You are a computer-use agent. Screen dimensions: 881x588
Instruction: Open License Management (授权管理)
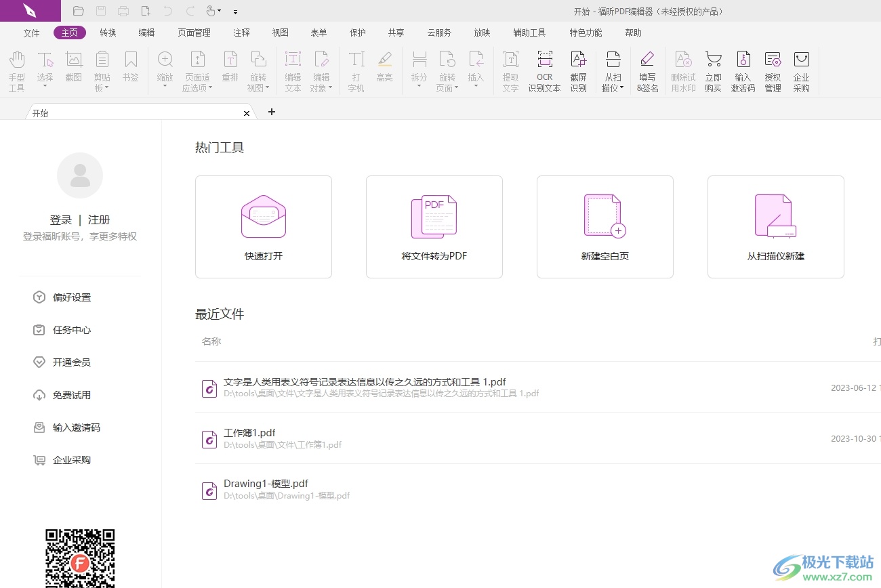coord(773,70)
